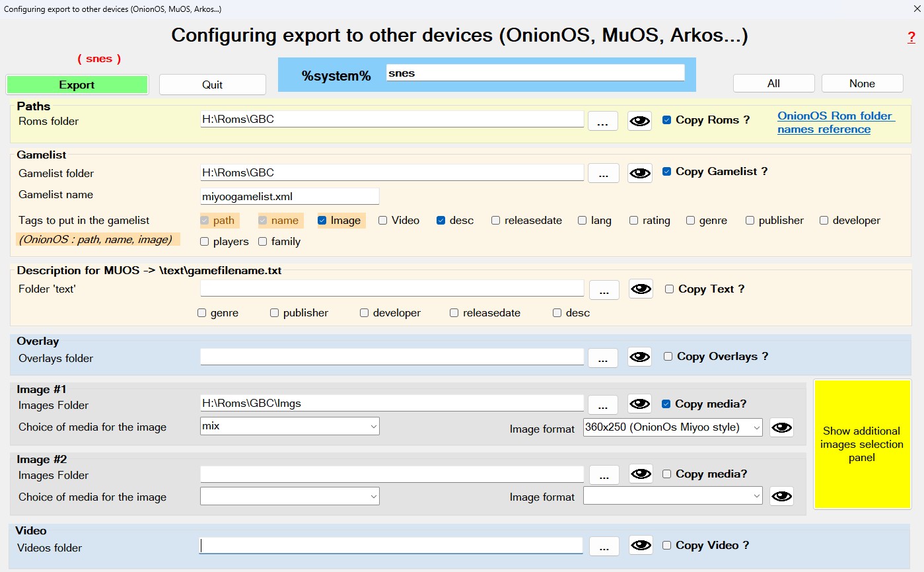
Task: Click the eye icon for Gamelist folder
Action: tap(639, 173)
